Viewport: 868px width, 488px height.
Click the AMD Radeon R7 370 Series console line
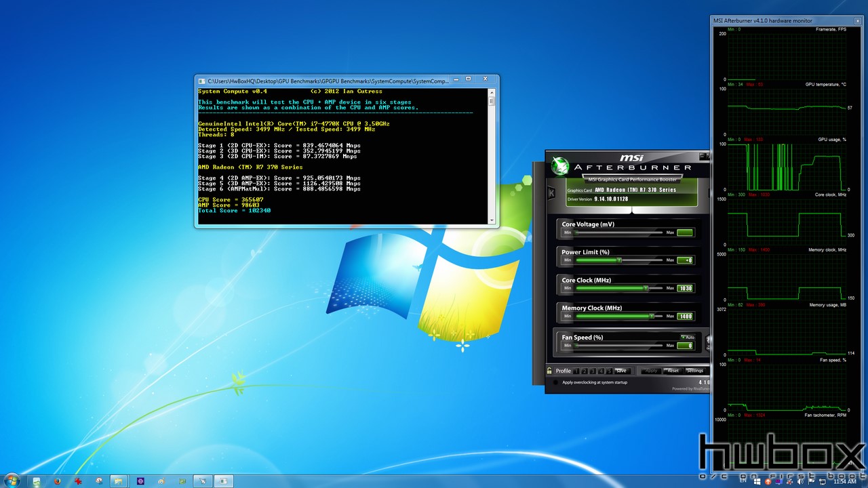click(250, 167)
